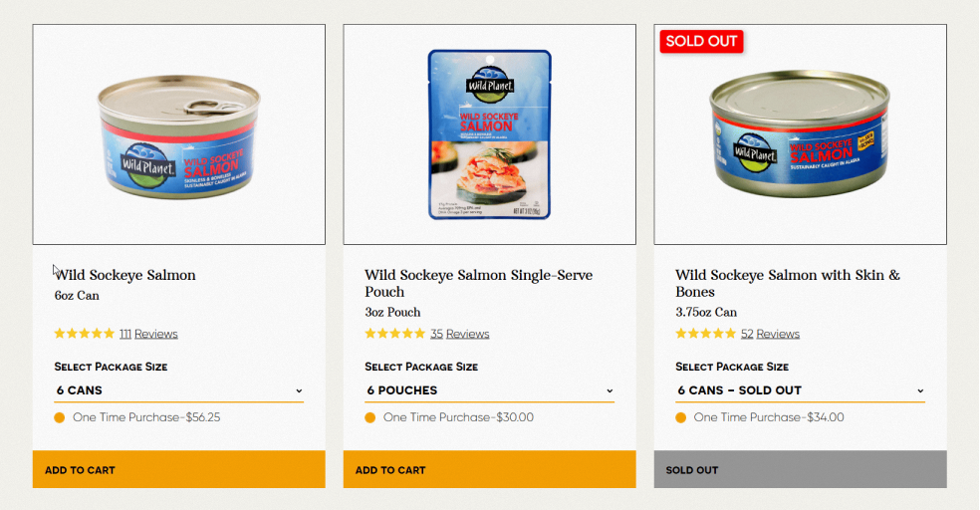
Task: Click star rating for Salmon with Skin & Bones
Action: (x=706, y=334)
